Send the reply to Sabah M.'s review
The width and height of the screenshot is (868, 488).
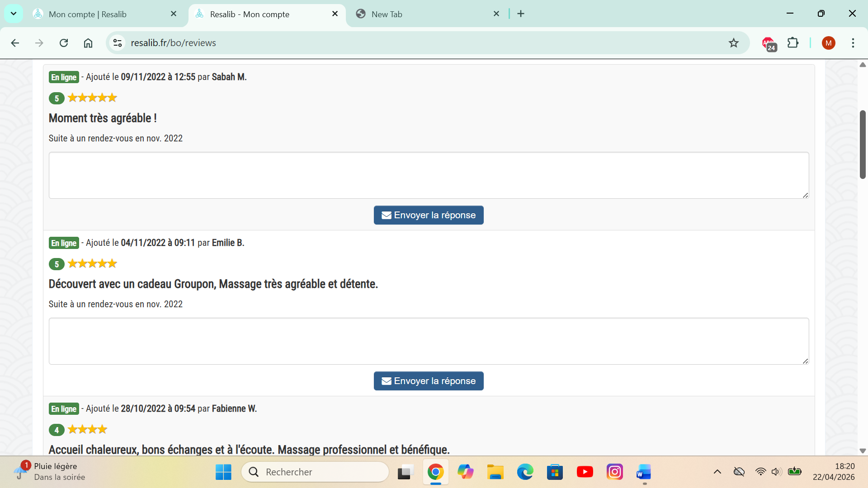(x=429, y=215)
